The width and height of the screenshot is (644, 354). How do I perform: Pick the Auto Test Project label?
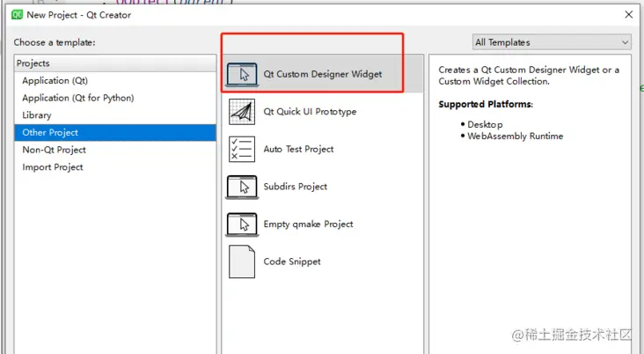[298, 149]
